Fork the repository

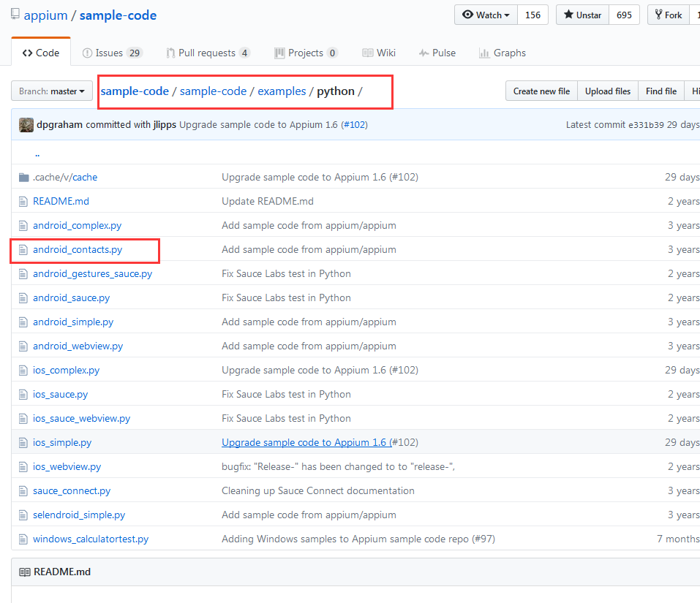coord(669,15)
